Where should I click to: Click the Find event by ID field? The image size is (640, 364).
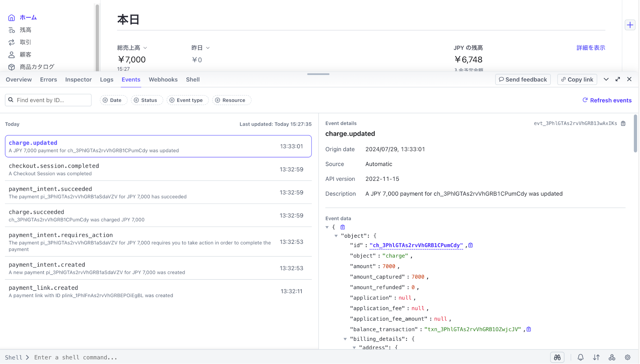(51, 100)
